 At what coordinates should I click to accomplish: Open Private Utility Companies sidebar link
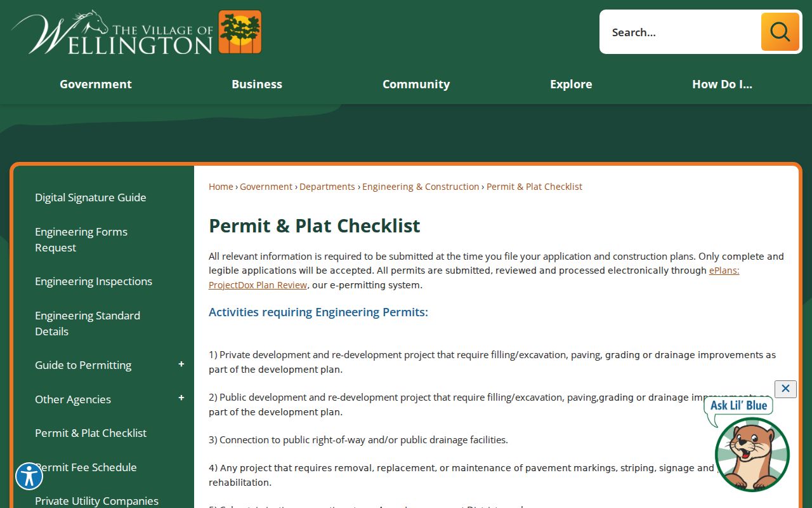(96, 501)
